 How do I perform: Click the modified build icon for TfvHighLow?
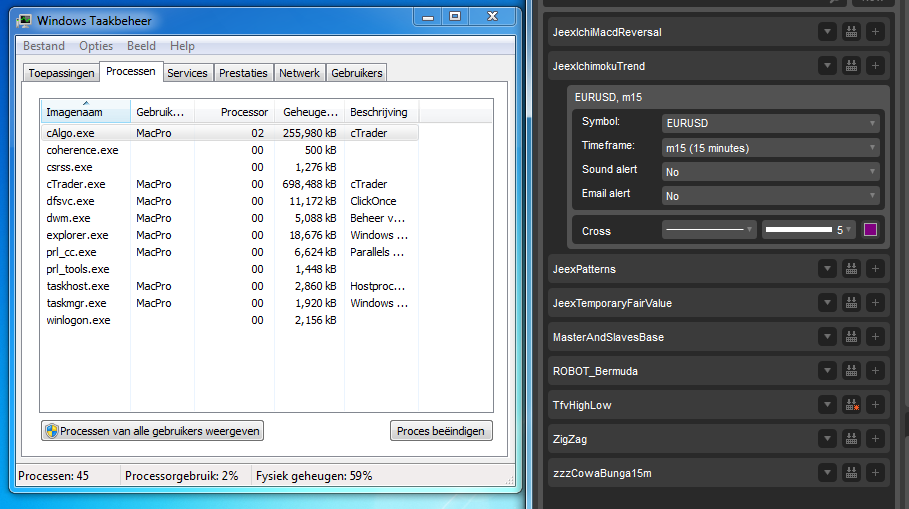851,405
